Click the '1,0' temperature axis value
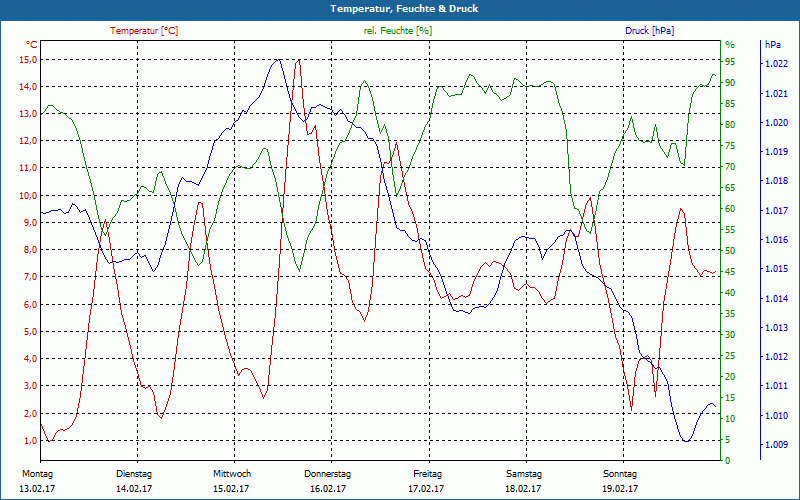Viewport: 800px width, 500px height. [x=30, y=441]
